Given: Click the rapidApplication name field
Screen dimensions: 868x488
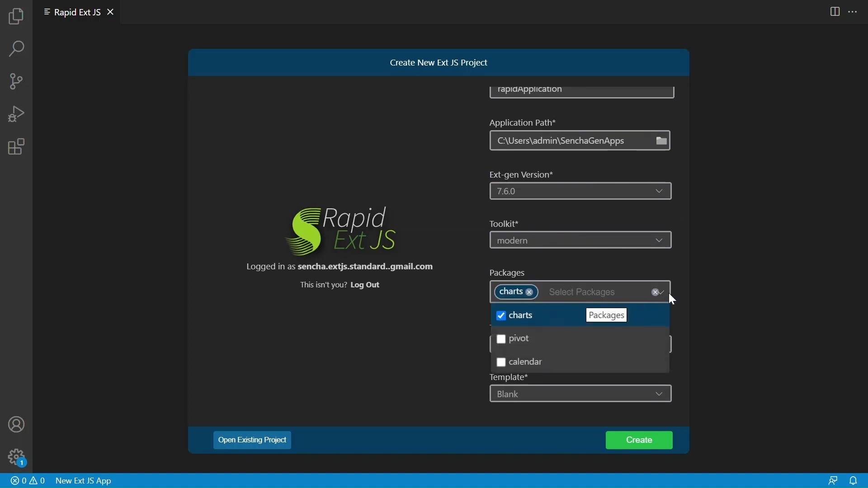Looking at the screenshot, I should pyautogui.click(x=582, y=91).
